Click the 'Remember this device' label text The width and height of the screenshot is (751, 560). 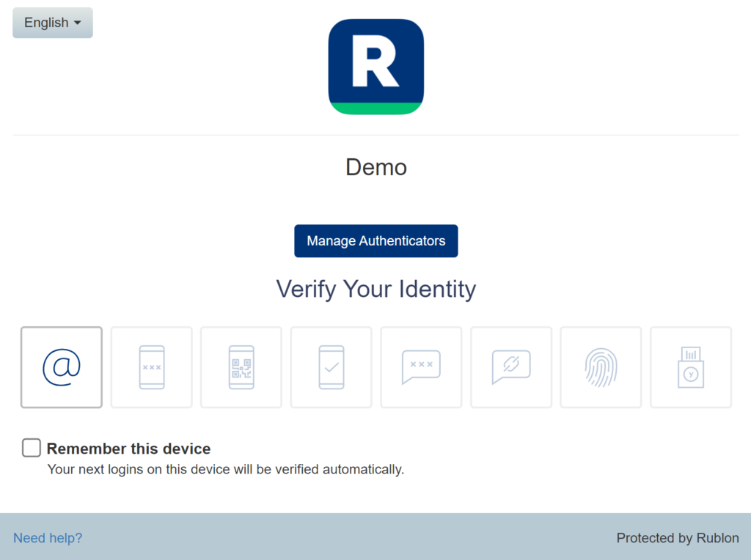(128, 449)
